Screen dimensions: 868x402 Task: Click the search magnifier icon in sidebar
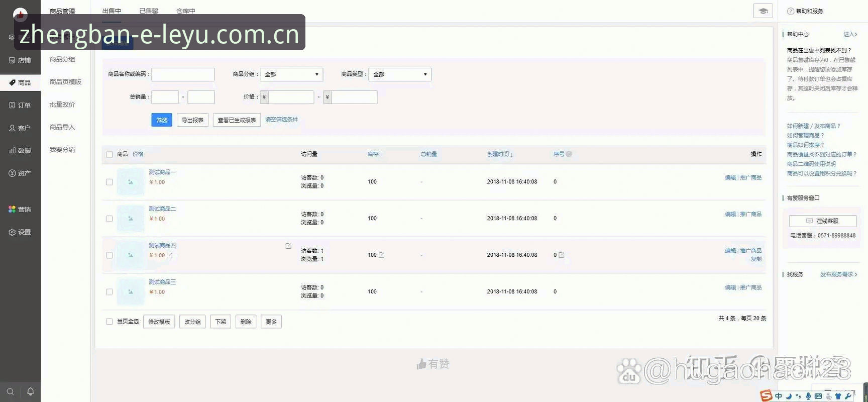10,392
